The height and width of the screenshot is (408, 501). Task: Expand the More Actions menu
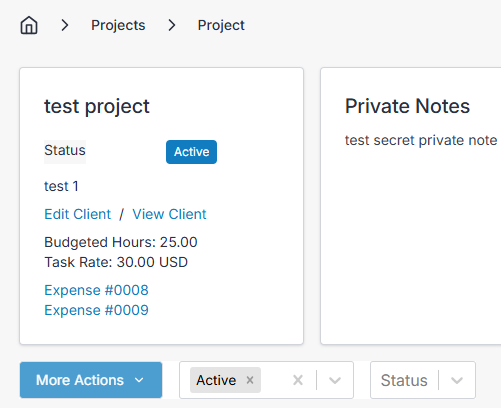pos(91,380)
